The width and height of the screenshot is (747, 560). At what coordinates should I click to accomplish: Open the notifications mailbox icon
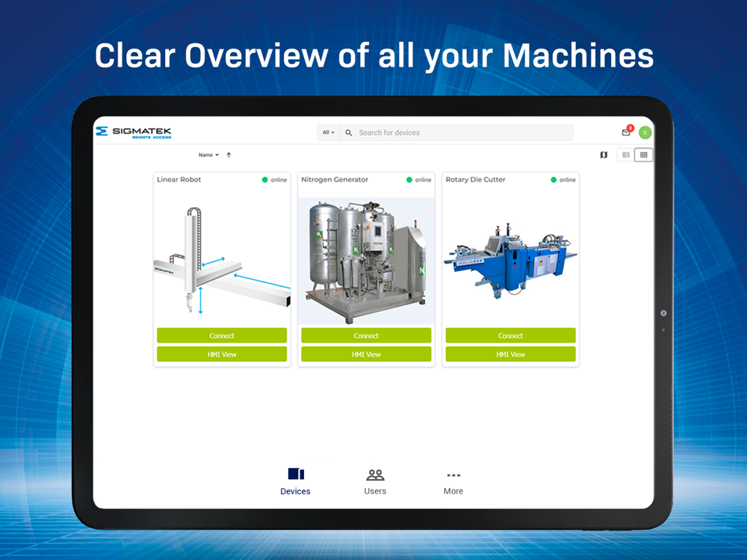pyautogui.click(x=627, y=132)
